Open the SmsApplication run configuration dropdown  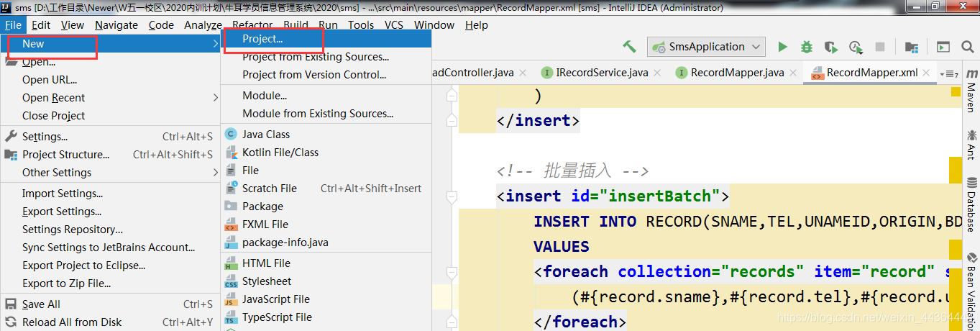706,47
